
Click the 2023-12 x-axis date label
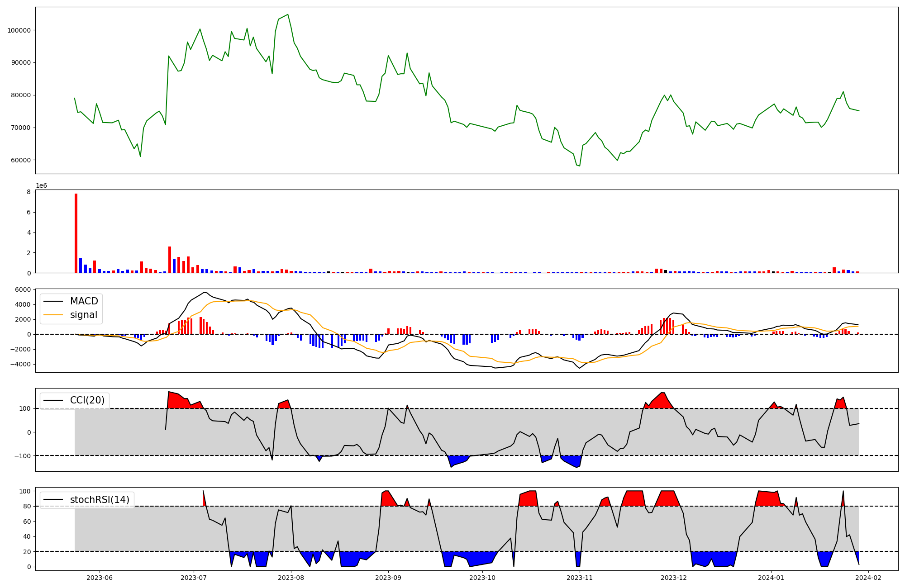pos(674,577)
